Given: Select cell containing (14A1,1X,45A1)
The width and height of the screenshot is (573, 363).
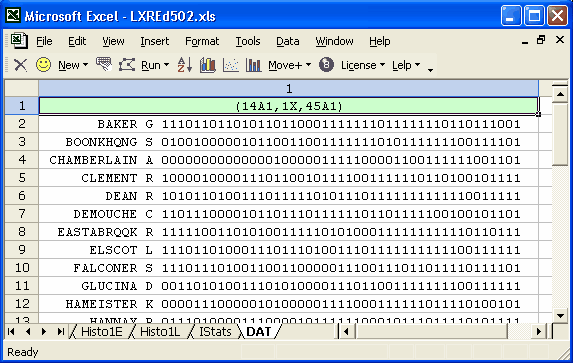Looking at the screenshot, I should pyautogui.click(x=288, y=106).
